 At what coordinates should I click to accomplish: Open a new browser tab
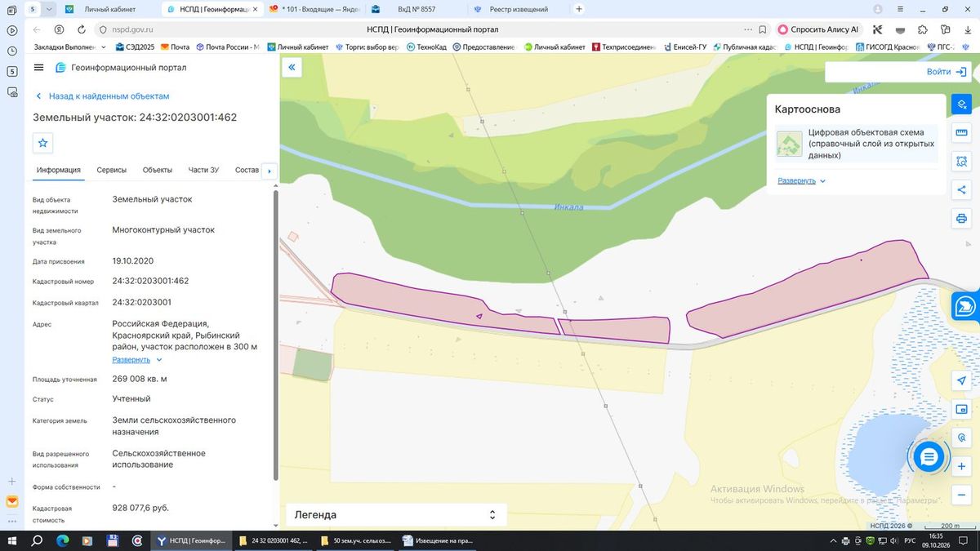tap(579, 9)
